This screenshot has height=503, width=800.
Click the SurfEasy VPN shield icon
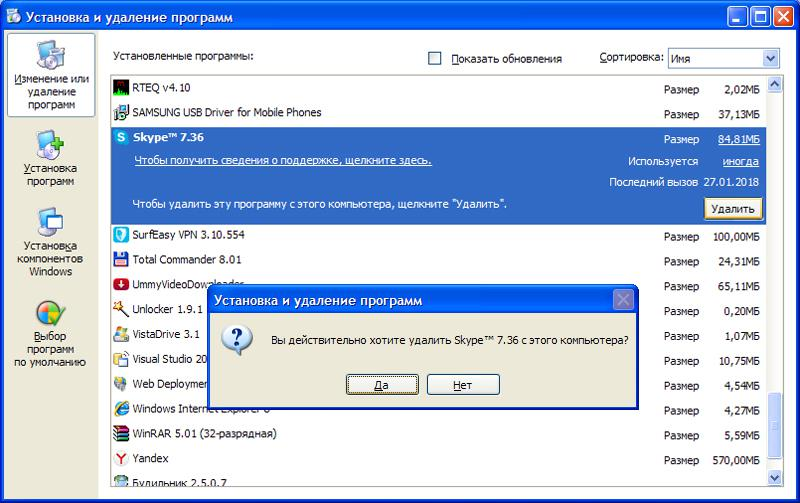pyautogui.click(x=121, y=235)
